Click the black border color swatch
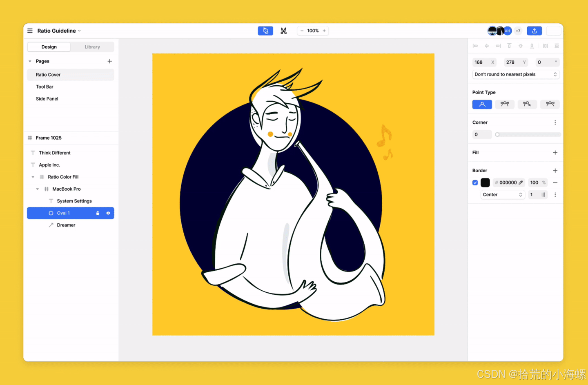588x385 pixels. point(485,183)
